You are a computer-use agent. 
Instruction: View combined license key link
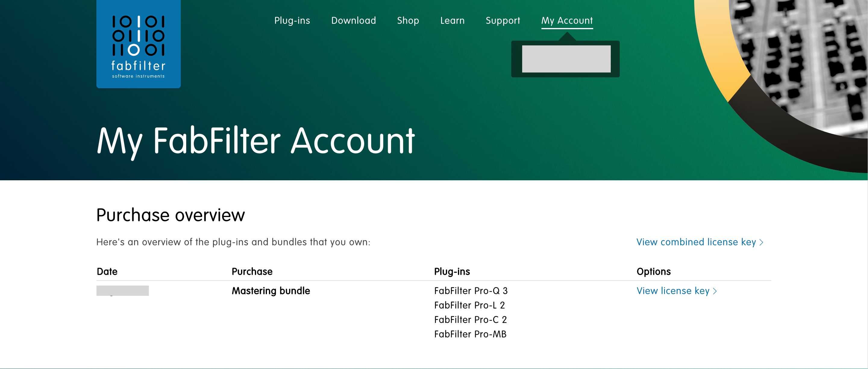700,242
